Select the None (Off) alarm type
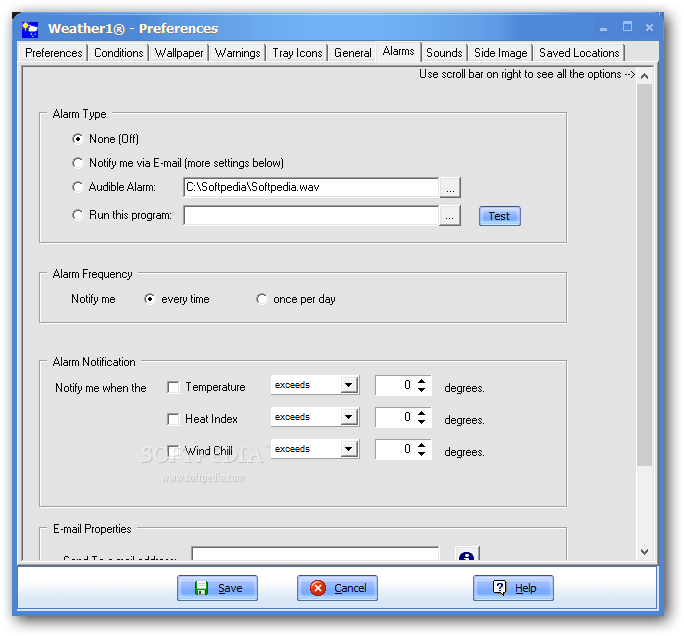 [78, 139]
